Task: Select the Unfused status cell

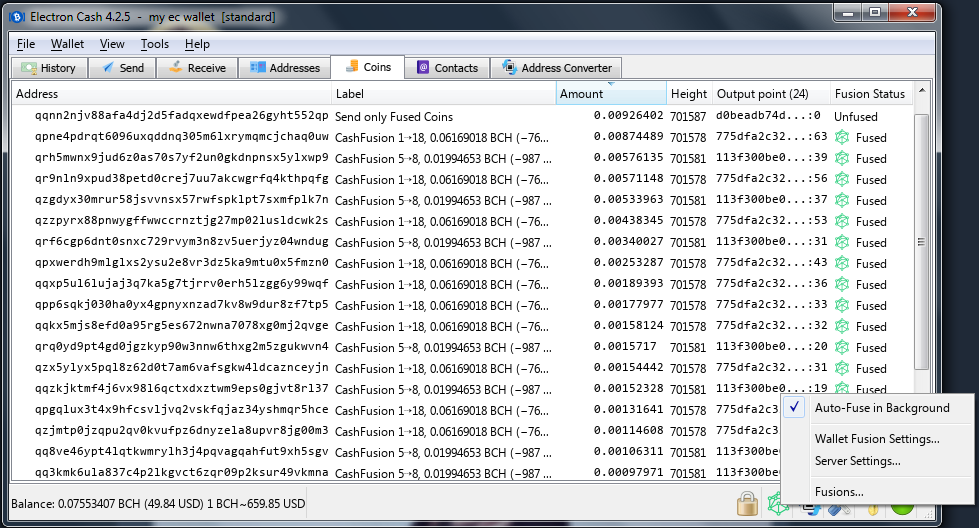Action: pyautogui.click(x=855, y=117)
